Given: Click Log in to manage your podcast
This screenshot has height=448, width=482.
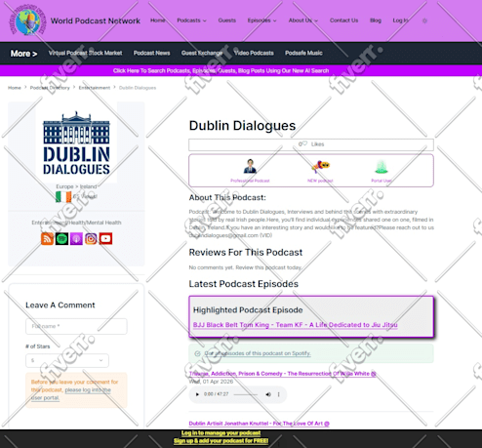Looking at the screenshot, I should tap(221, 433).
